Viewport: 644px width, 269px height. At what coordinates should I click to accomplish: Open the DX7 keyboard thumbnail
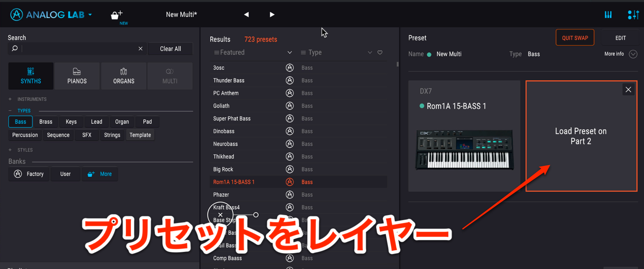point(465,150)
